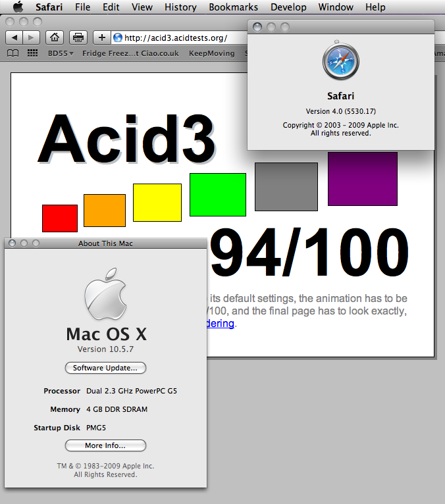
Task: Click the PMG5 startup disk value
Action: [x=96, y=428]
